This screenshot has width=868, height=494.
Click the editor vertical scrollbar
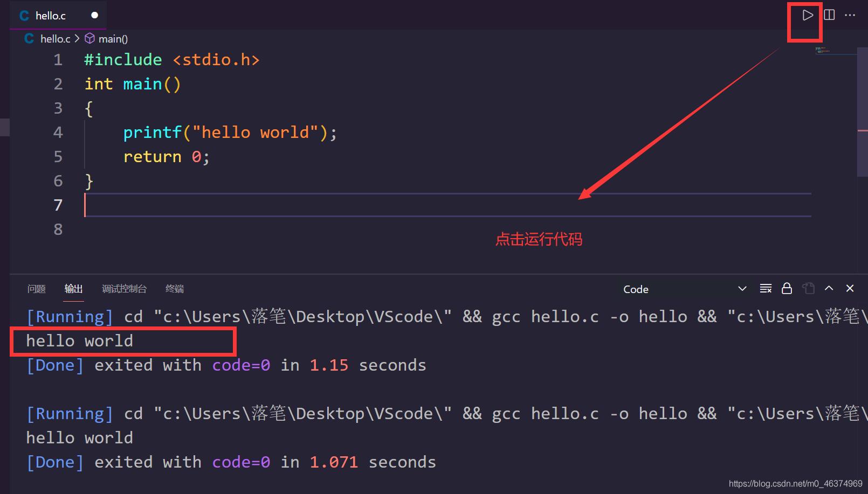click(x=862, y=112)
